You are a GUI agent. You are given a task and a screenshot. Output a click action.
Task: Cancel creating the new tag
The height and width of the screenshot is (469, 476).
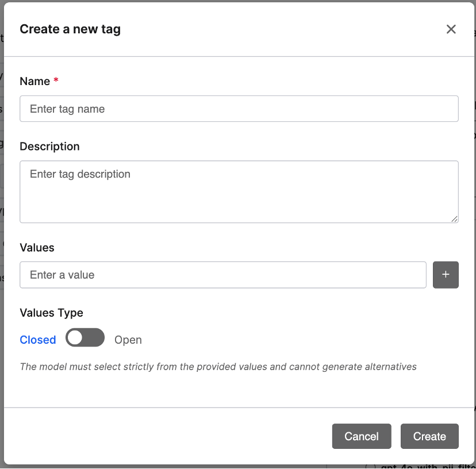[x=361, y=436]
